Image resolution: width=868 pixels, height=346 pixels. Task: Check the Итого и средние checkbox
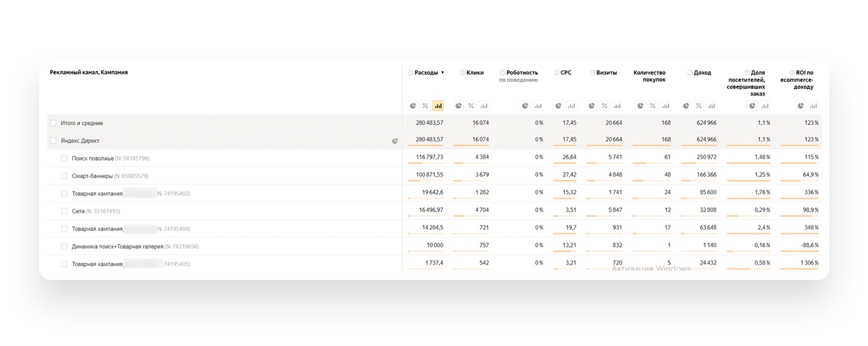(x=53, y=123)
